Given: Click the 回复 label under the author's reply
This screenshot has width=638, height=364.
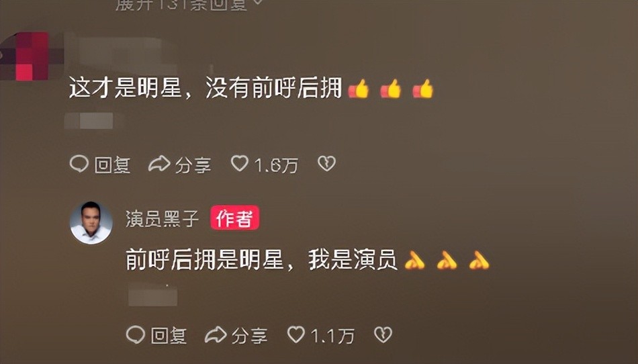Looking at the screenshot, I should (x=169, y=336).
